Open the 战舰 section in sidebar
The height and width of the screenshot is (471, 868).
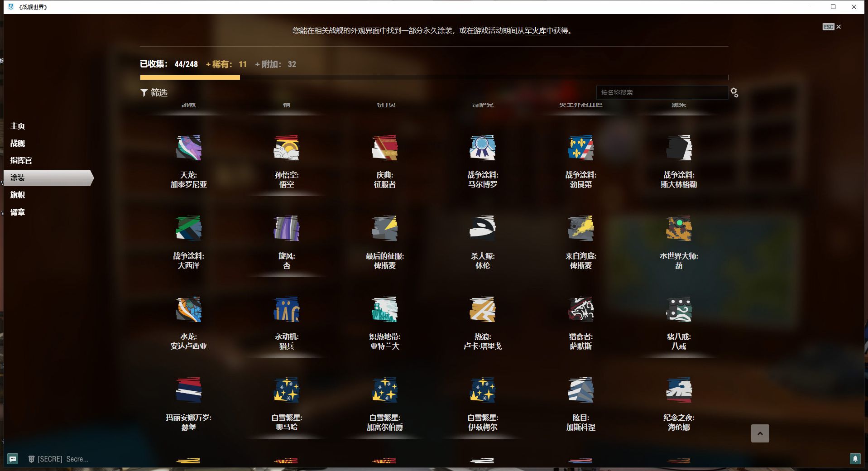pyautogui.click(x=18, y=143)
